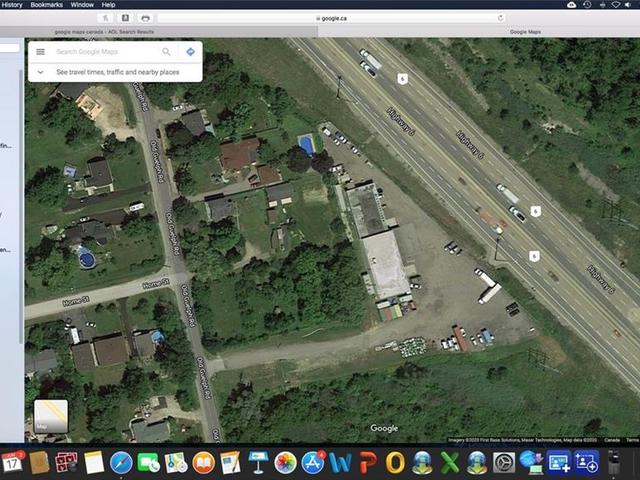This screenshot has height=480, width=640.
Task: Click the Terms link in the map footer
Action: coord(632,440)
